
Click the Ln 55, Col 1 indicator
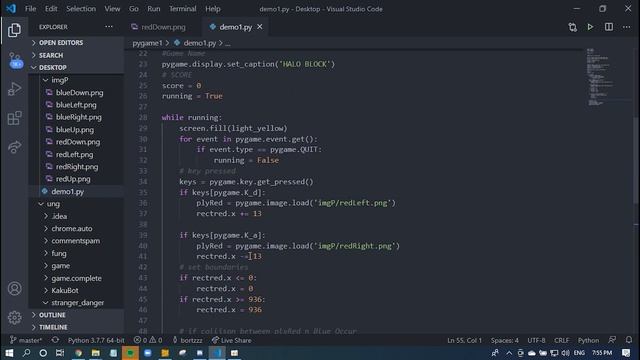click(464, 340)
